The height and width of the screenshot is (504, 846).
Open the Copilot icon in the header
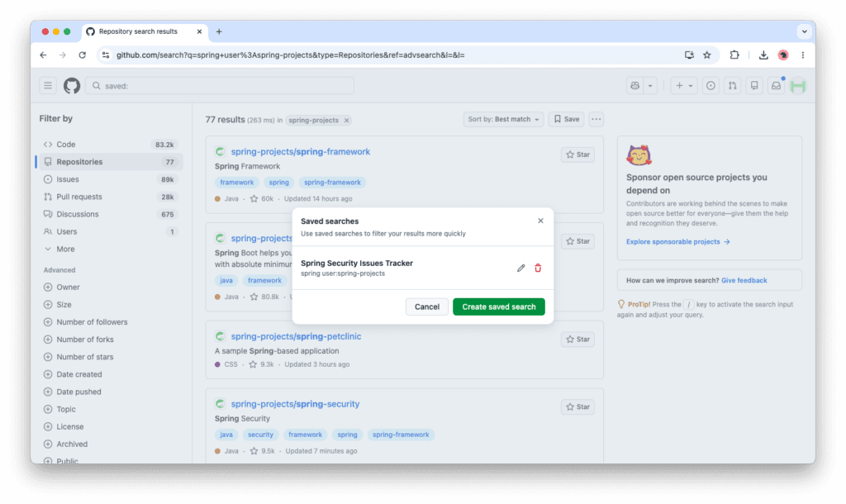pyautogui.click(x=635, y=86)
